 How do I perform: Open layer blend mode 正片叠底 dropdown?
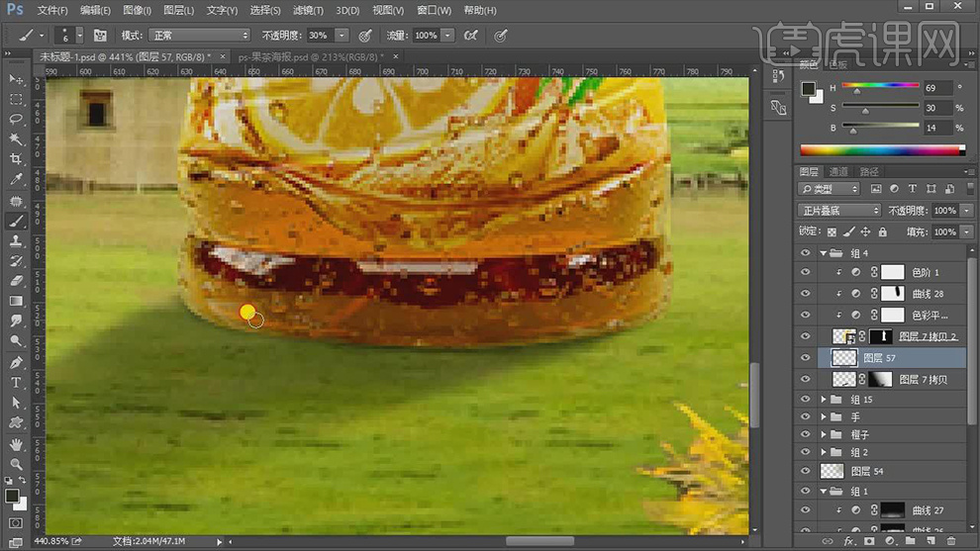click(x=839, y=211)
